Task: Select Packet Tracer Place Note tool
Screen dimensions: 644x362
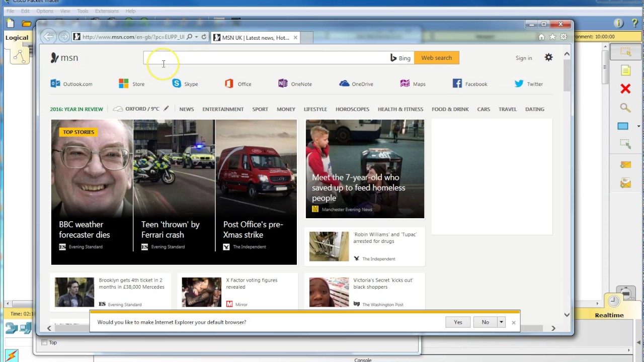Action: (625, 70)
